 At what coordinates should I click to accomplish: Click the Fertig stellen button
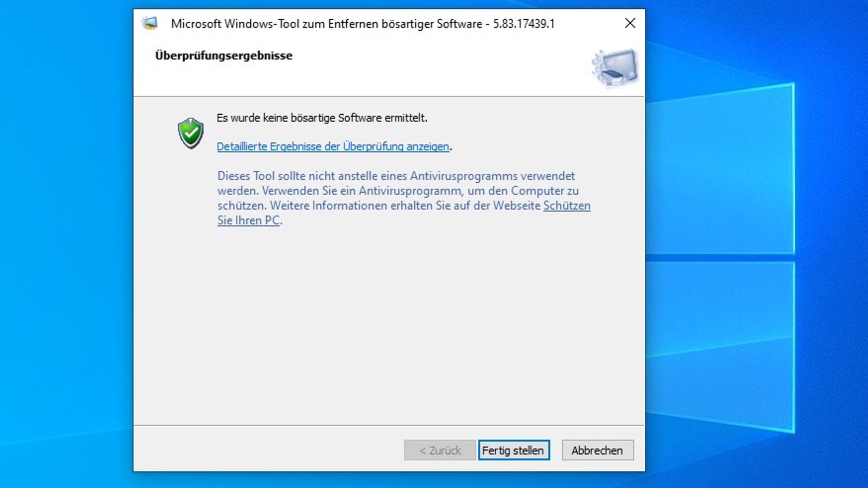coord(514,450)
